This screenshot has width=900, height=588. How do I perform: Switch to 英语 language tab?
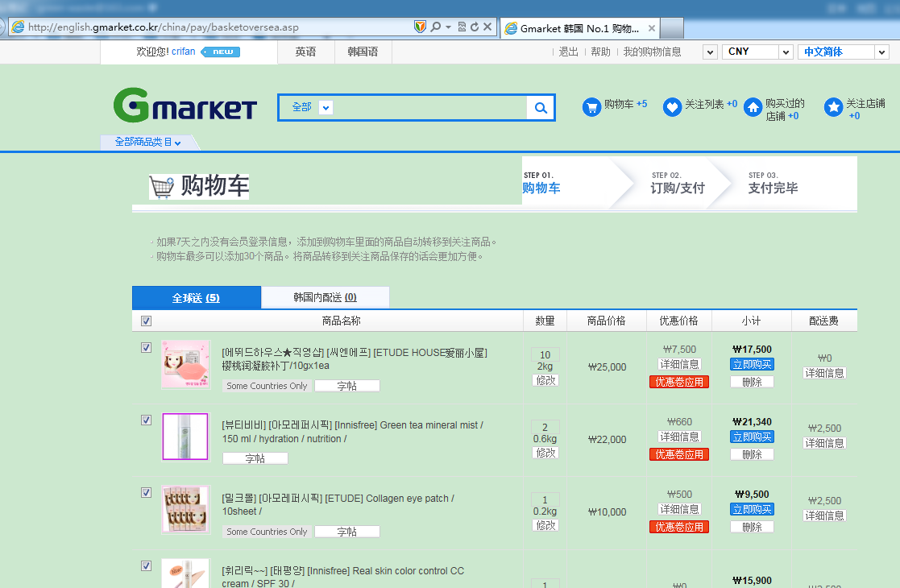click(305, 52)
